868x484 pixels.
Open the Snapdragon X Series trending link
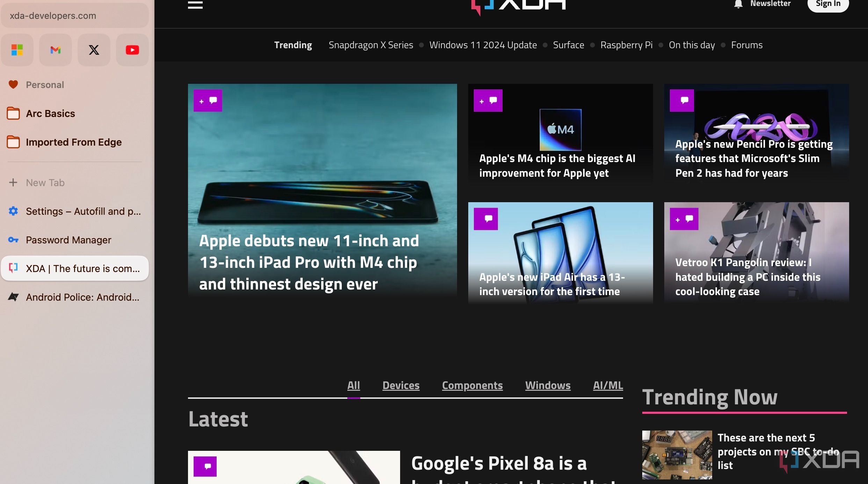click(x=371, y=45)
